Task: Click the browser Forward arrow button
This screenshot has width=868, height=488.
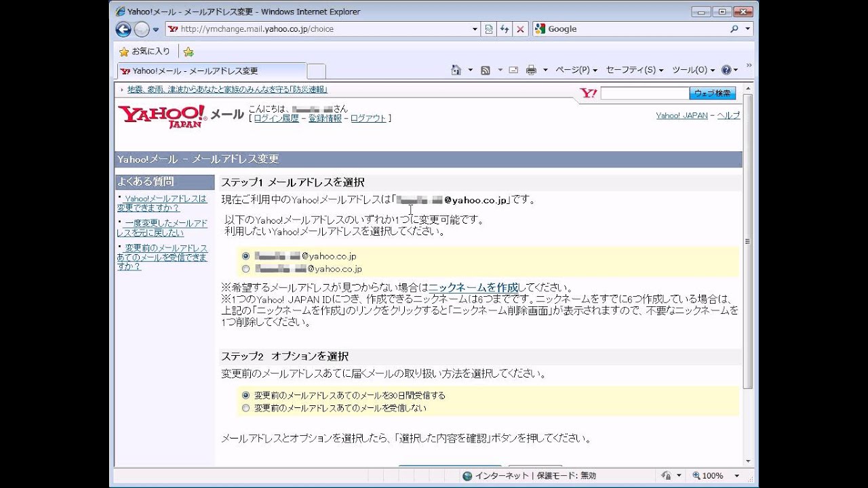Action: click(142, 29)
